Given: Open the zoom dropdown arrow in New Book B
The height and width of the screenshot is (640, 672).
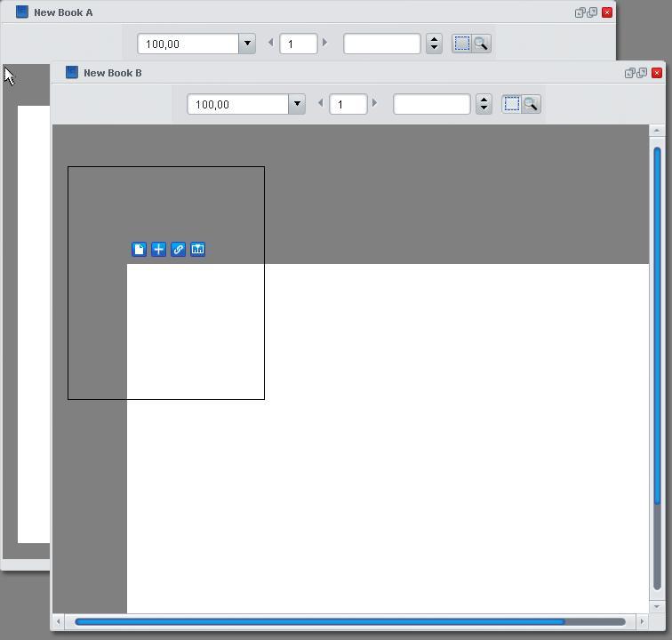Looking at the screenshot, I should coord(297,104).
